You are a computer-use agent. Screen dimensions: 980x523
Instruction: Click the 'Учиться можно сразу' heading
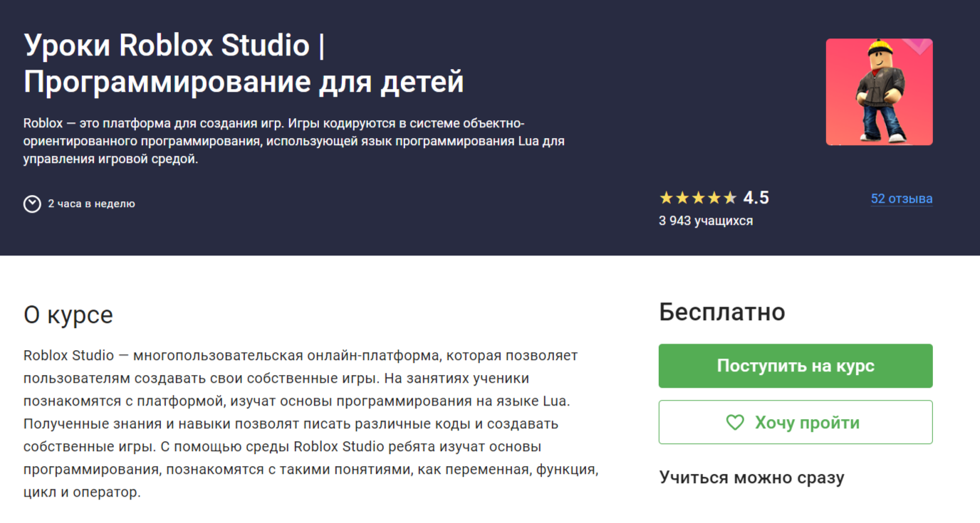pos(752,477)
